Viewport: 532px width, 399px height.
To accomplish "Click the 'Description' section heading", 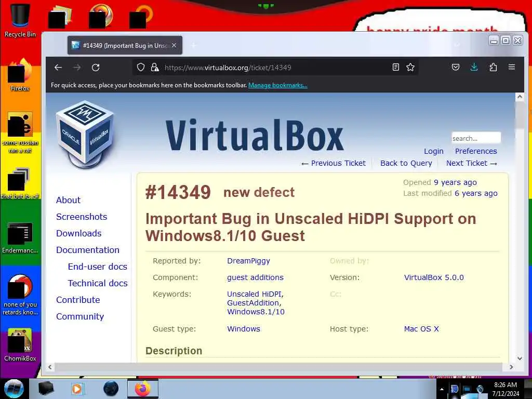I will click(174, 351).
